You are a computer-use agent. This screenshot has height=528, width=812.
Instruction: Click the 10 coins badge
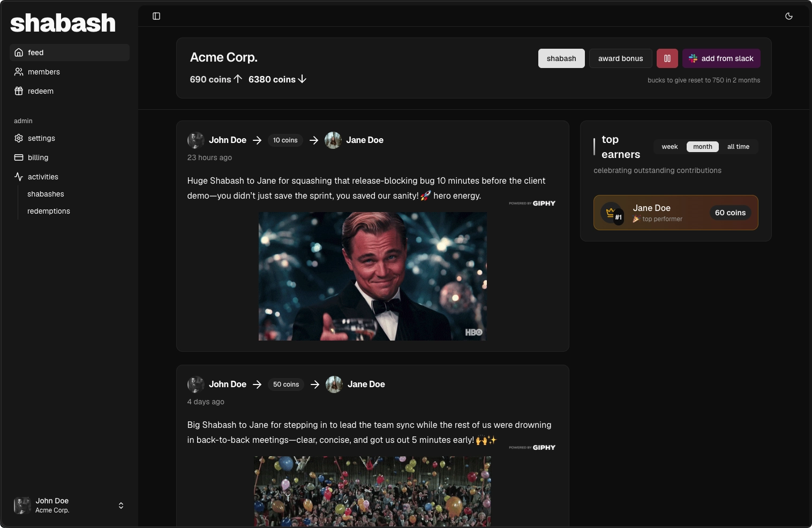pos(285,140)
